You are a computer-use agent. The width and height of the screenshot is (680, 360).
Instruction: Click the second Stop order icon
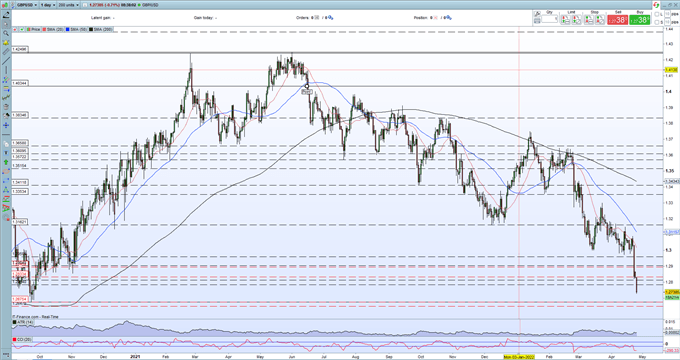[x=600, y=20]
